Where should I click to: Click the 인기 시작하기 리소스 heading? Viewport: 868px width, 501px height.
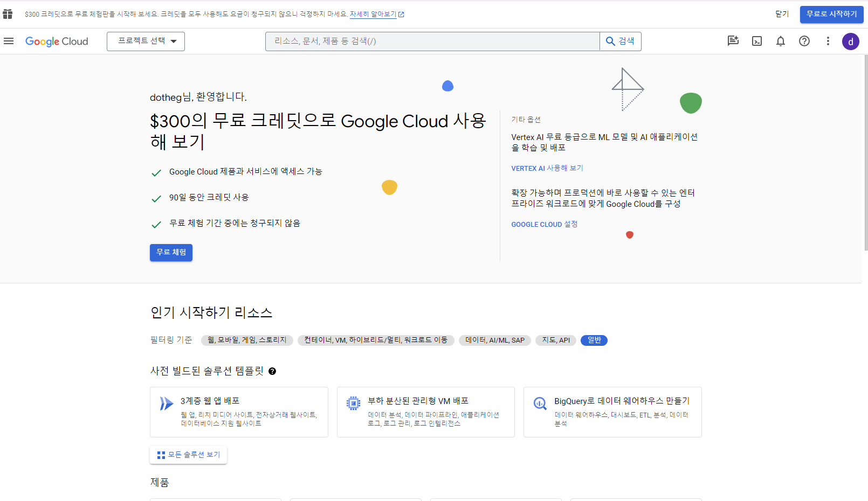click(211, 313)
